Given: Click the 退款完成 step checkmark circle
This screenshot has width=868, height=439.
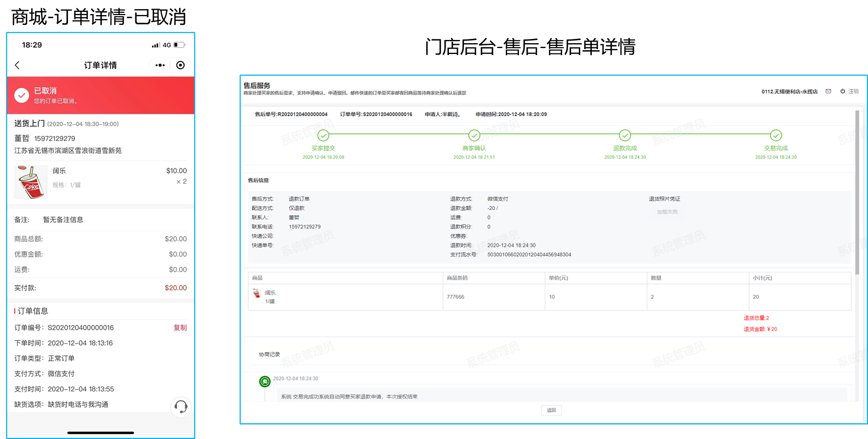Looking at the screenshot, I should (x=625, y=135).
